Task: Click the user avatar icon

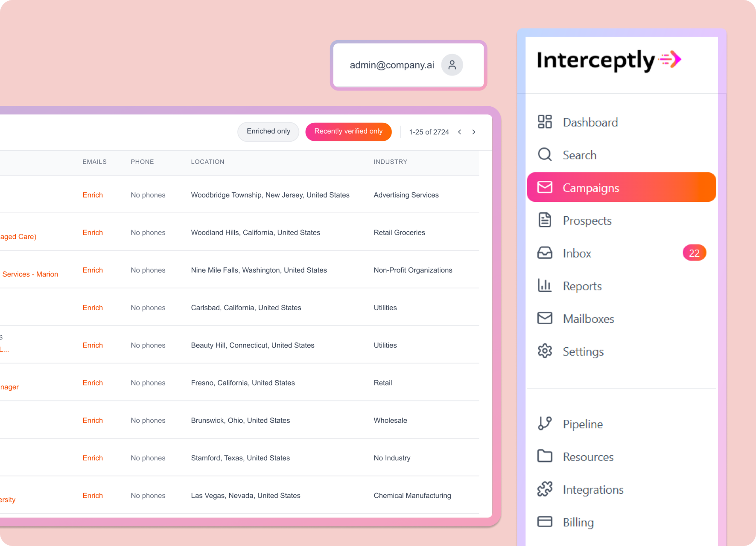Action: click(x=452, y=65)
